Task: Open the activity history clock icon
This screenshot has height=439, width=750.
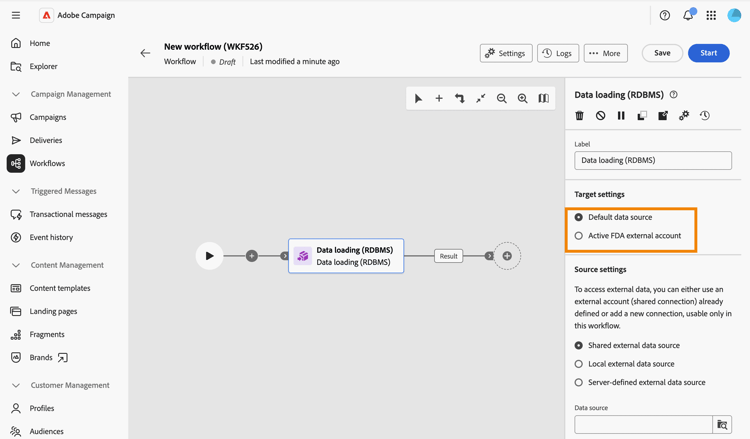Action: pyautogui.click(x=705, y=115)
